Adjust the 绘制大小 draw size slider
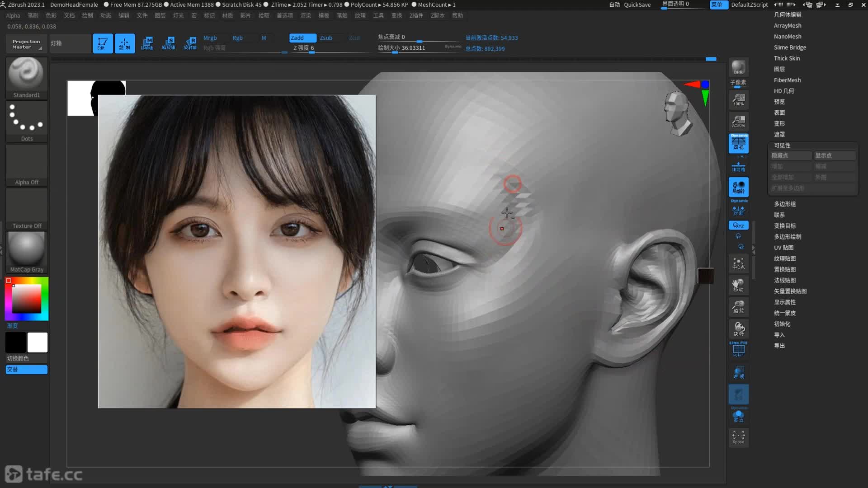The width and height of the screenshot is (868, 488). [x=419, y=48]
